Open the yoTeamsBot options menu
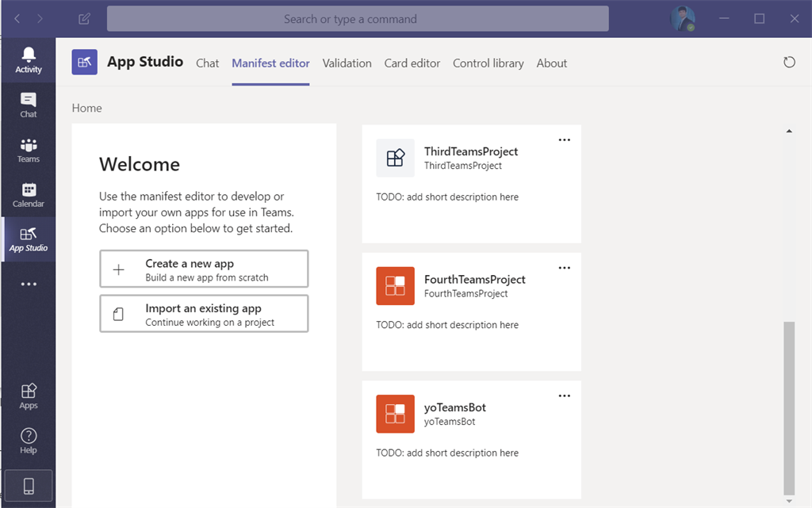Screen dimensions: 812x508 564,395
